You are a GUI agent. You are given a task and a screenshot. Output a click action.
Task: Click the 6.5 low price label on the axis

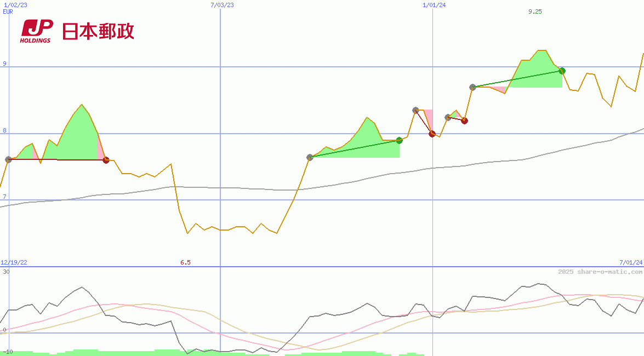185,262
